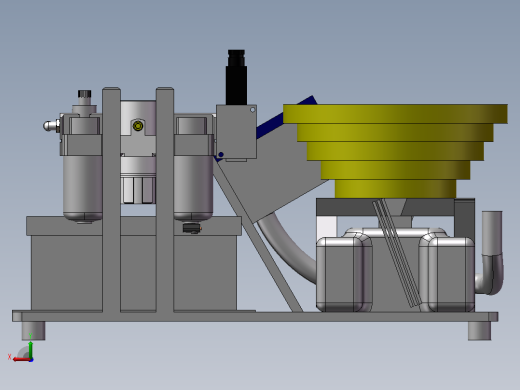520x390 pixels.
Task: Select the left rounded coil block under bowl
Action: [344, 274]
